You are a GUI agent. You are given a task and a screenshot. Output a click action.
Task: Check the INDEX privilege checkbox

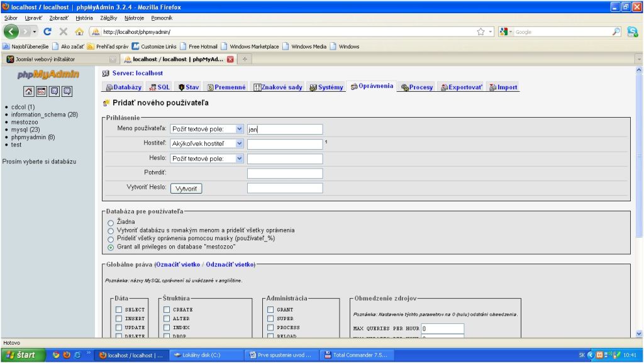click(167, 327)
